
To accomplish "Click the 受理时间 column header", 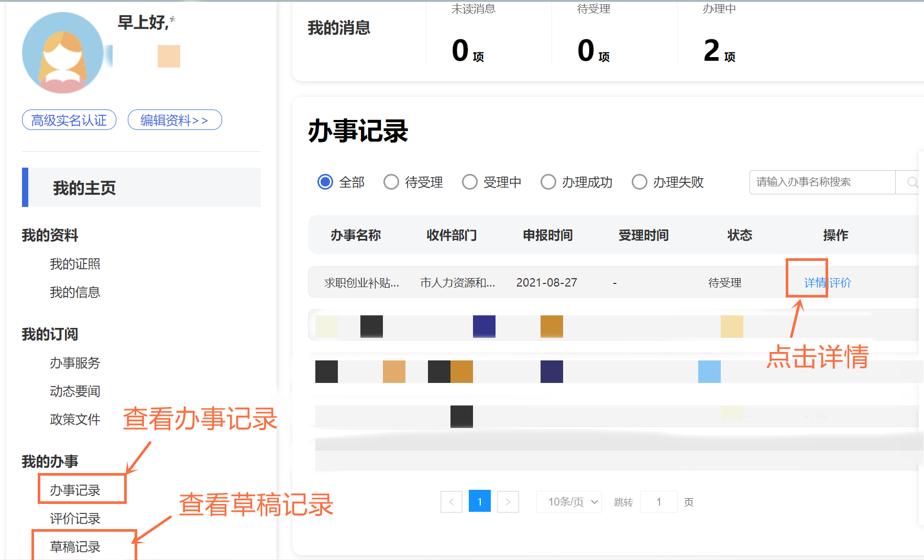I will coord(644,235).
